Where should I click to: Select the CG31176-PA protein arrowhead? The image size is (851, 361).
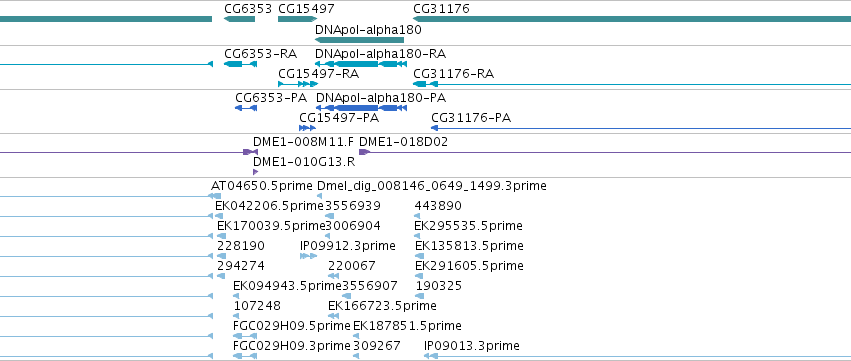434,128
